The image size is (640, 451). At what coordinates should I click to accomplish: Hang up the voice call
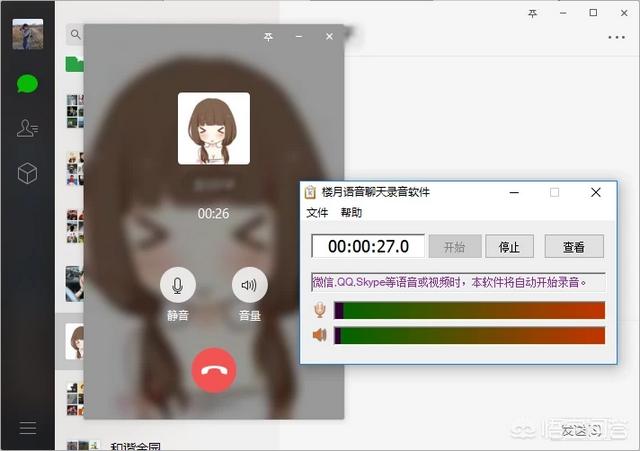[x=213, y=370]
